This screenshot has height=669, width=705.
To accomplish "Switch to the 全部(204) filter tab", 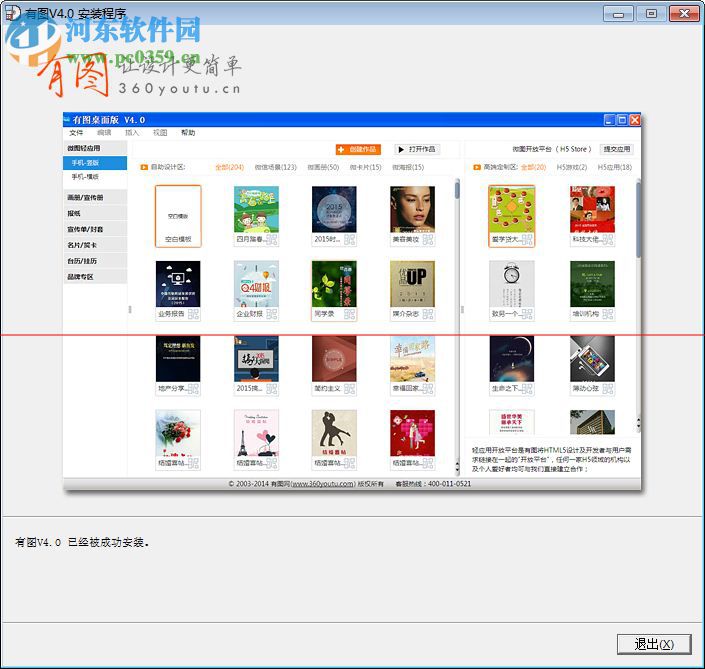I will [229, 167].
